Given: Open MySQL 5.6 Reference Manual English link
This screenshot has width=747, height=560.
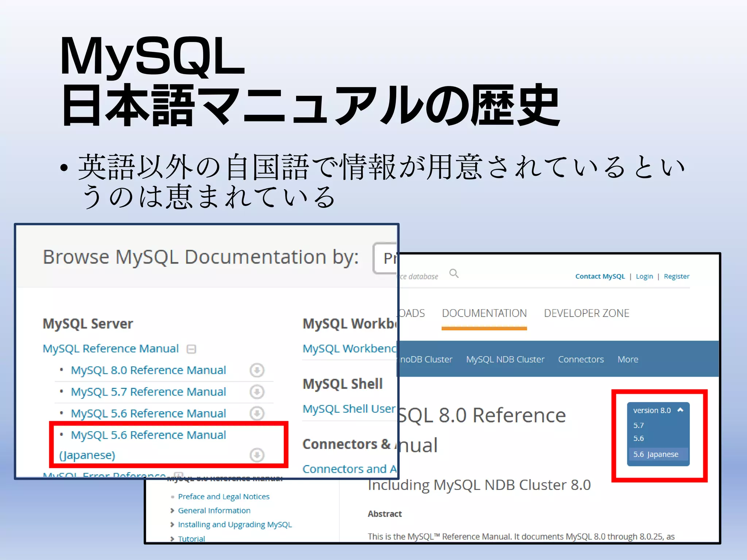Looking at the screenshot, I should 148,413.
